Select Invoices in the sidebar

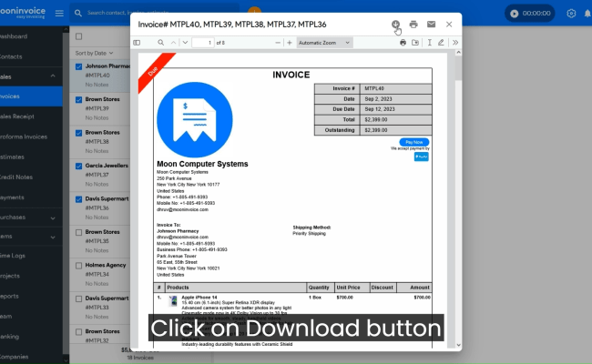[x=31, y=96]
